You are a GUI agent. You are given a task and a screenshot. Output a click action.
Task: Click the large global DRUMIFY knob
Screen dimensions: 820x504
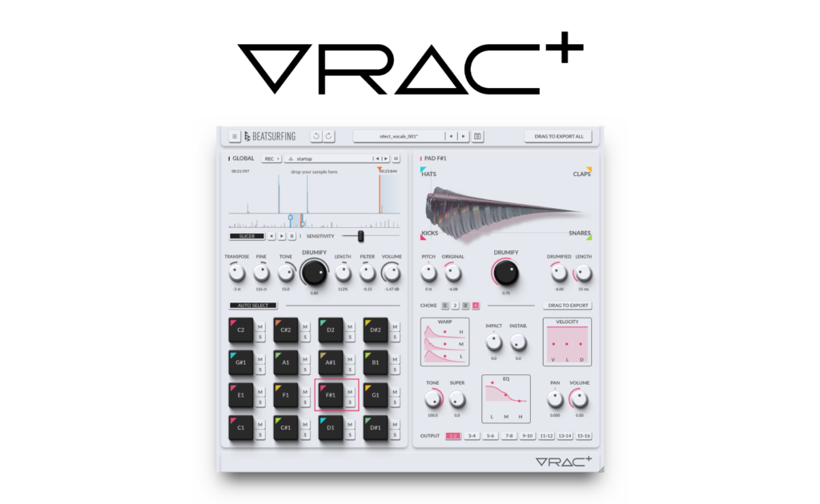(x=314, y=272)
